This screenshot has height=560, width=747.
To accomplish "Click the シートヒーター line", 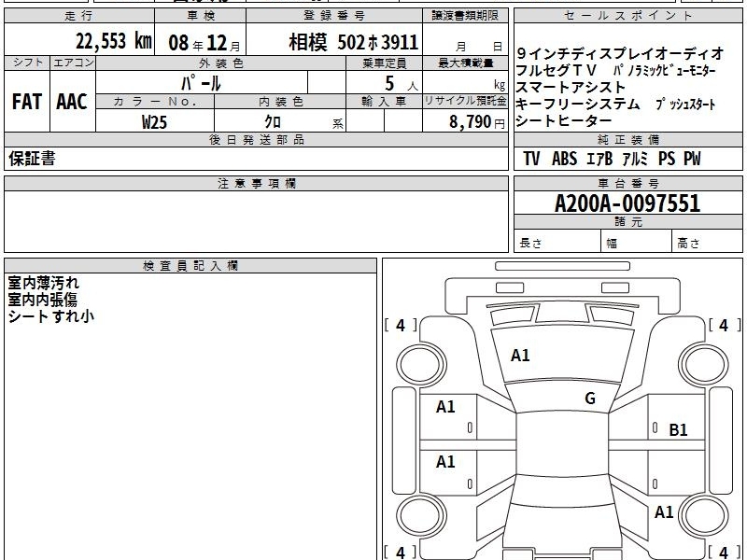I will tap(563, 120).
